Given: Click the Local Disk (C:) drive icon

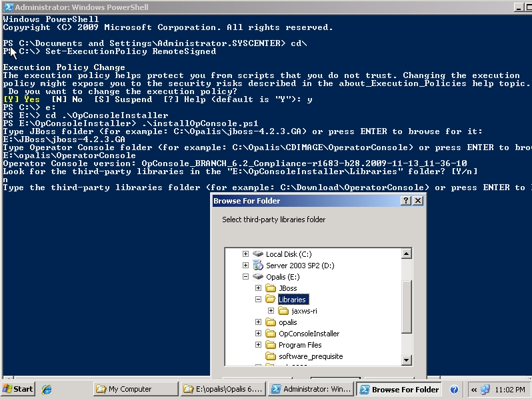Looking at the screenshot, I should (258, 254).
